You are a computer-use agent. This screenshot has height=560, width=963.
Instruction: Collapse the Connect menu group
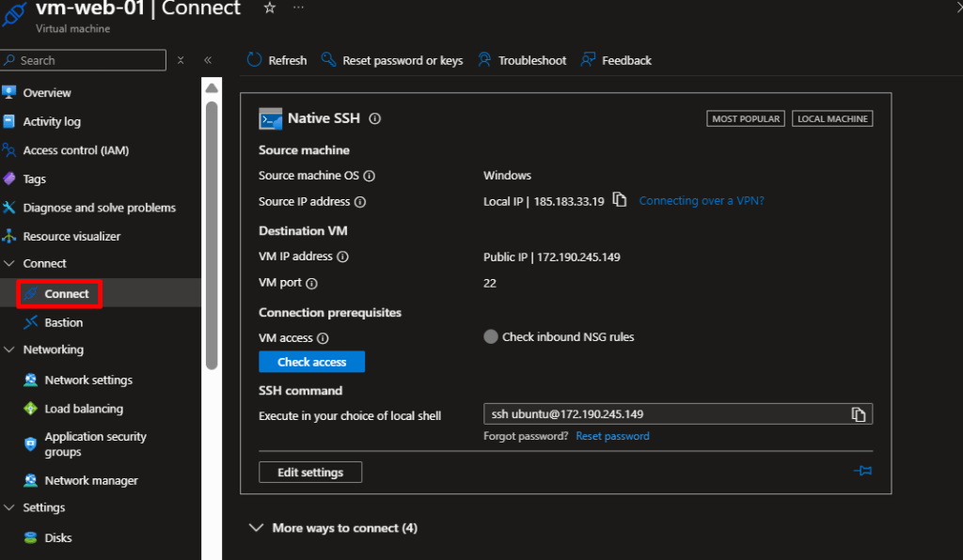pyautogui.click(x=9, y=264)
